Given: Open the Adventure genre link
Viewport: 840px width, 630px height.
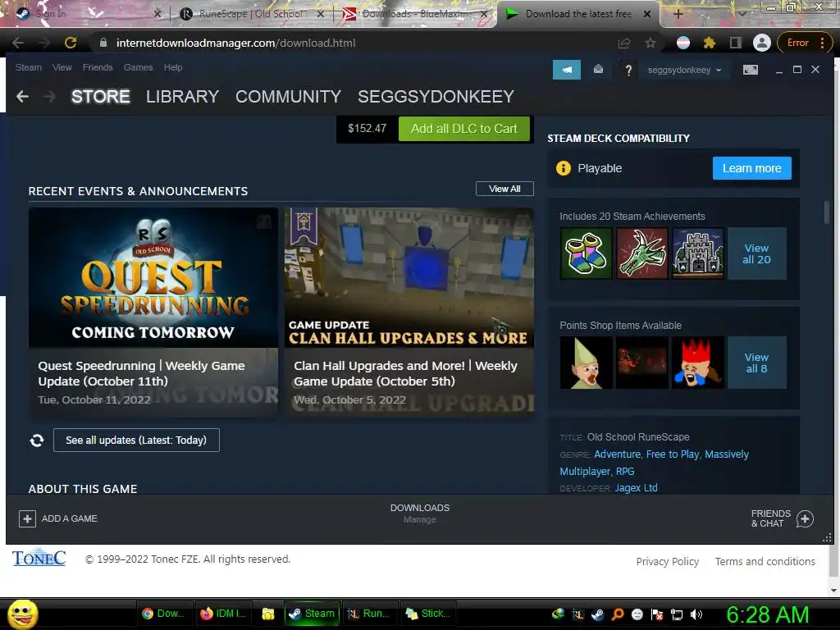Looking at the screenshot, I should pyautogui.click(x=617, y=454).
